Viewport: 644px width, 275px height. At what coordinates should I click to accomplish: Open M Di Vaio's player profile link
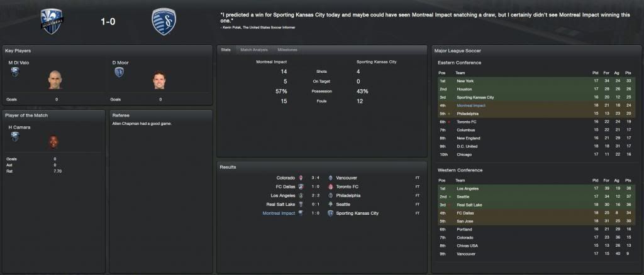click(x=20, y=63)
